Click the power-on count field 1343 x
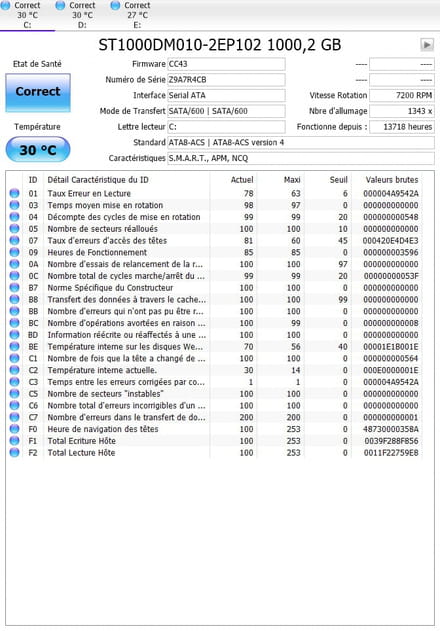The height and width of the screenshot is (631, 440). 402,111
